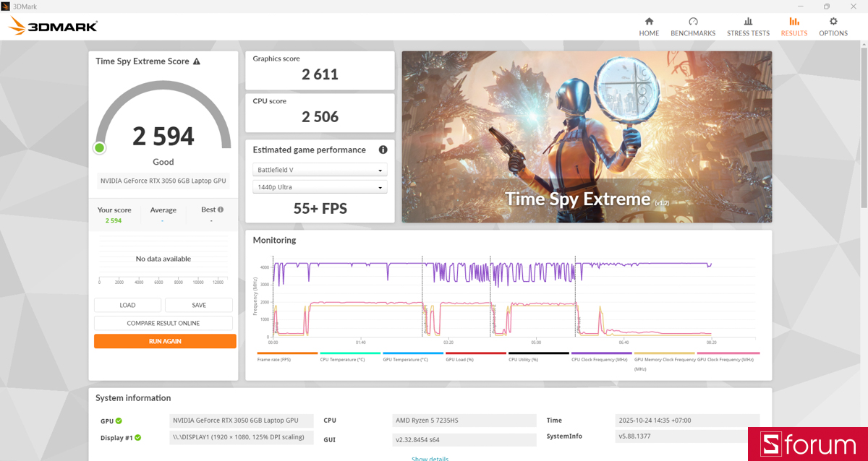
Task: Open the HOME section icon
Action: pyautogui.click(x=649, y=22)
